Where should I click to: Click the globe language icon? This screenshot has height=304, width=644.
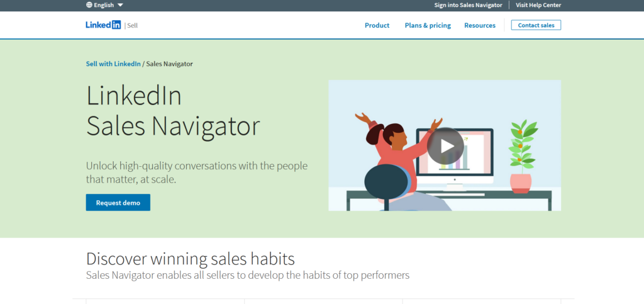click(89, 5)
